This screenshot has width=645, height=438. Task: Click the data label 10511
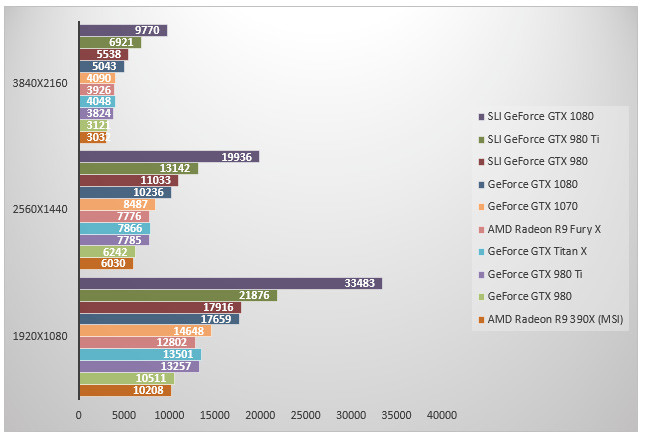pyautogui.click(x=151, y=378)
